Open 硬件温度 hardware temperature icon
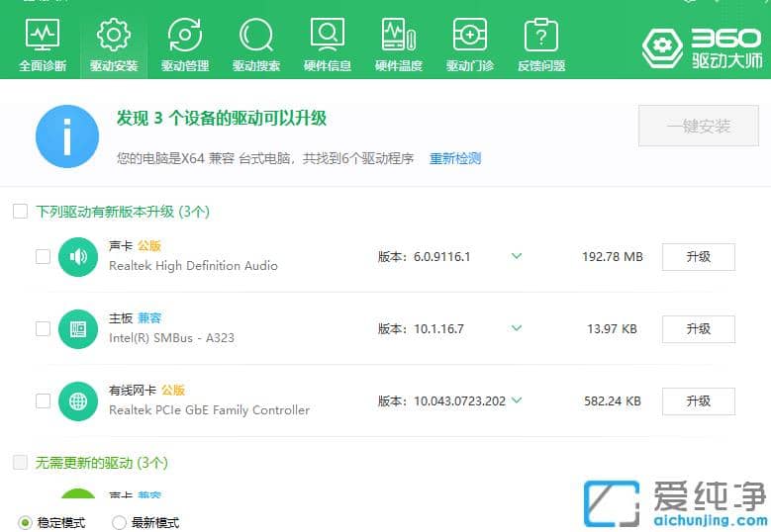The width and height of the screenshot is (771, 532). pyautogui.click(x=399, y=44)
